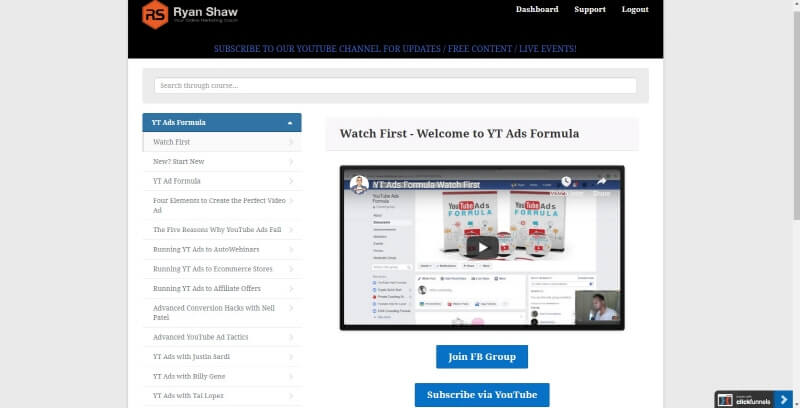Click chevron beside Neil Patel lesson
The image size is (800, 408).
[x=291, y=308]
